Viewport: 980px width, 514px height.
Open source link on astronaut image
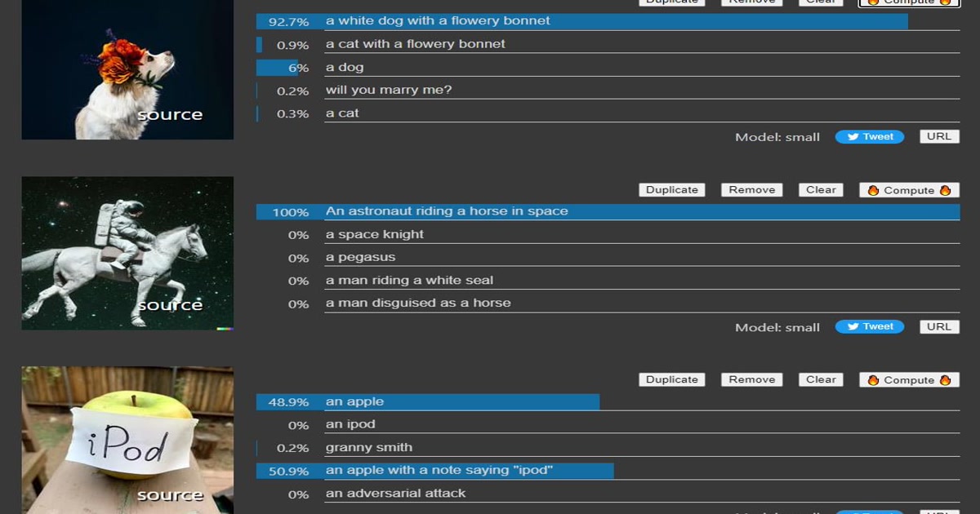coord(170,305)
